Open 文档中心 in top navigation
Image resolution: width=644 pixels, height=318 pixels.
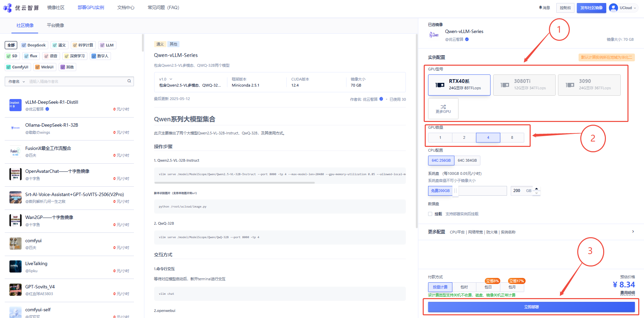pyautogui.click(x=126, y=7)
